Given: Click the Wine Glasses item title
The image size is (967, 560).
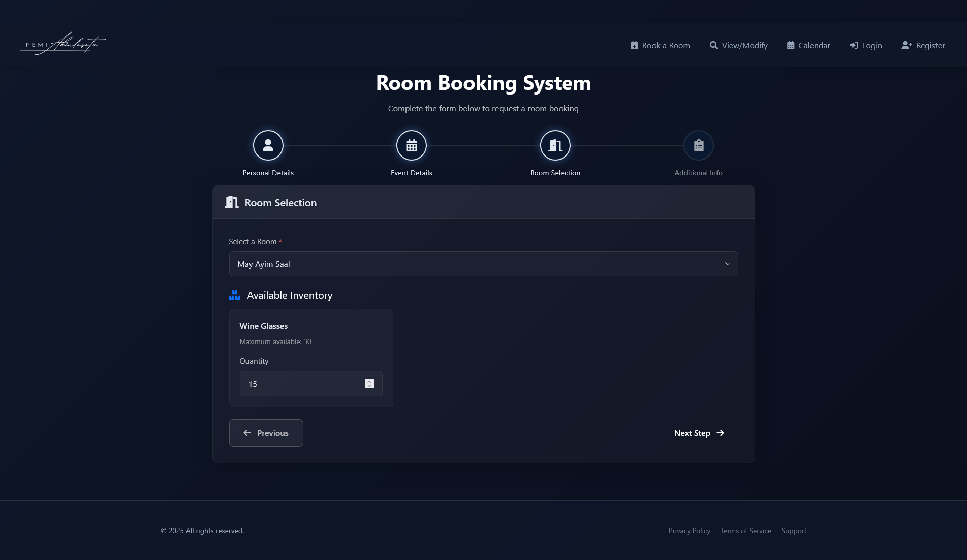Looking at the screenshot, I should coord(264,326).
